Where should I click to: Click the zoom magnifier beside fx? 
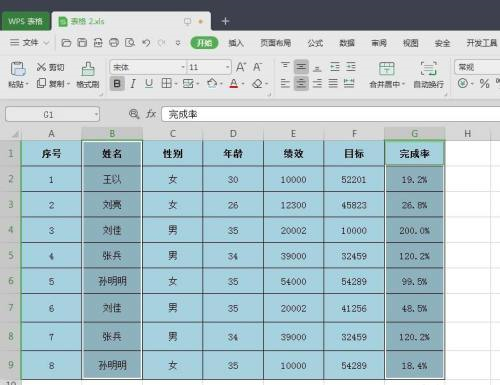[x=134, y=114]
